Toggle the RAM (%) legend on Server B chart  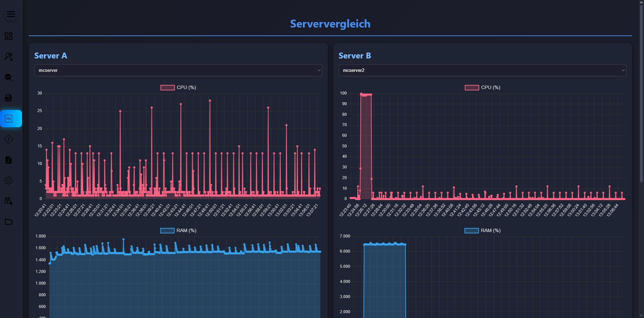(x=482, y=230)
